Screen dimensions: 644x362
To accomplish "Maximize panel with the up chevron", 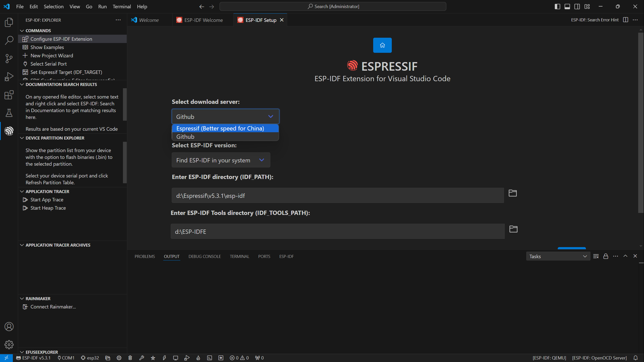I will (625, 256).
